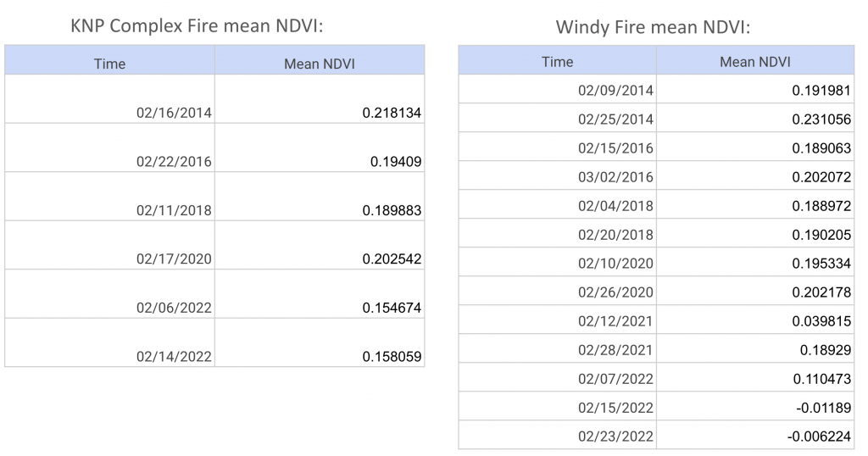868x456 pixels.
Task: Select the 02/14/2022 date cell
Action: tap(174, 358)
